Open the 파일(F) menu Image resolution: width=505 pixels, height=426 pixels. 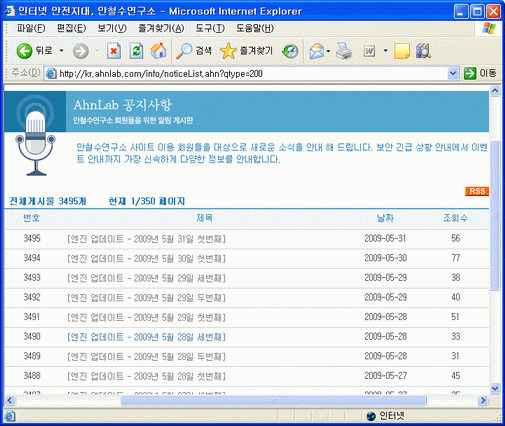click(31, 28)
